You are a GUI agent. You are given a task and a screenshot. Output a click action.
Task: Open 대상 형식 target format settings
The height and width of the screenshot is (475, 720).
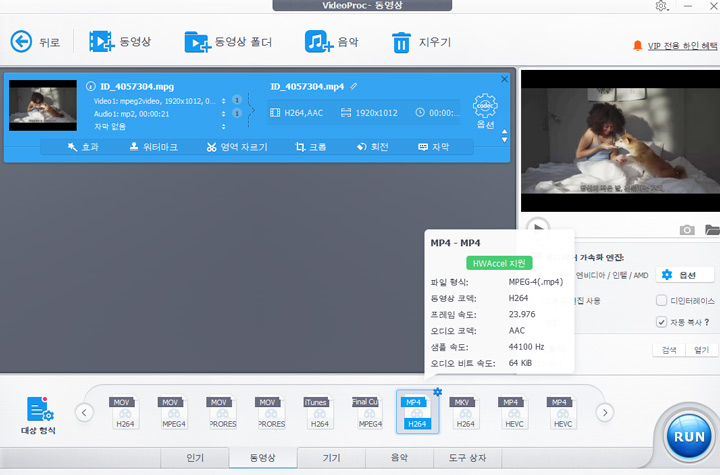click(x=39, y=415)
